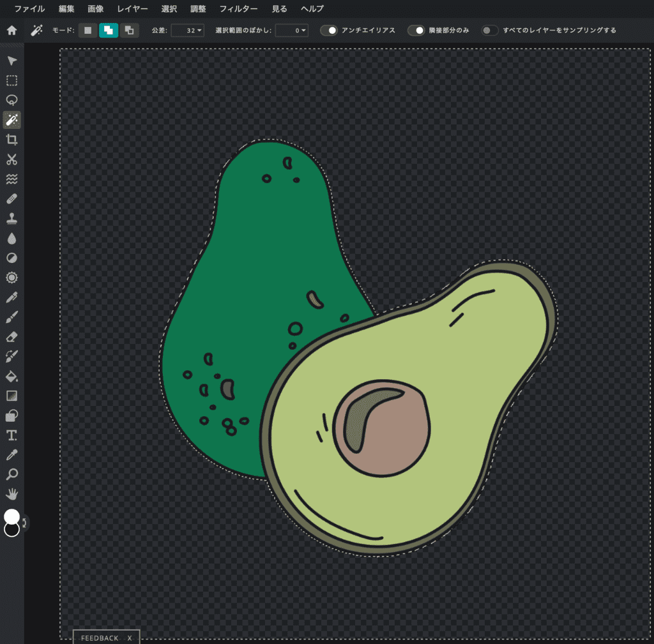This screenshot has height=644, width=654.
Task: Open the 公差 tolerance dropdown
Action: tap(188, 30)
